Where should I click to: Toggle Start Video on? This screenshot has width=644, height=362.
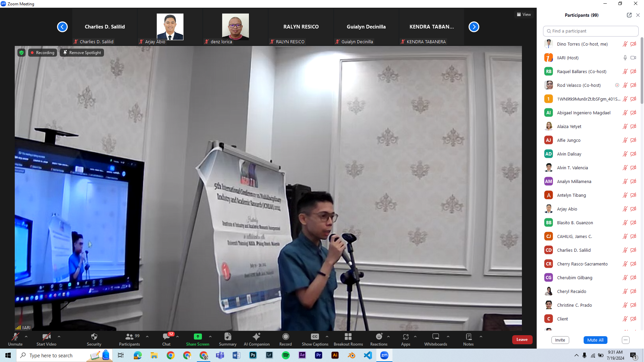(46, 339)
